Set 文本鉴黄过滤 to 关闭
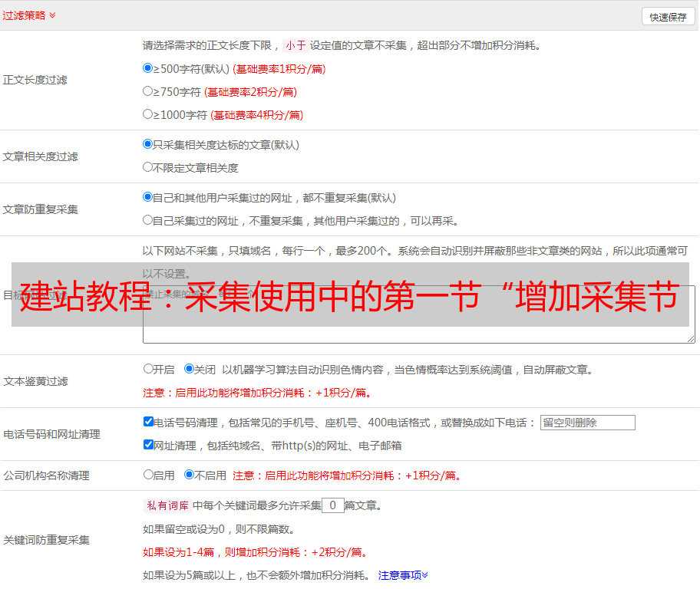The width and height of the screenshot is (700, 589). pyautogui.click(x=190, y=369)
